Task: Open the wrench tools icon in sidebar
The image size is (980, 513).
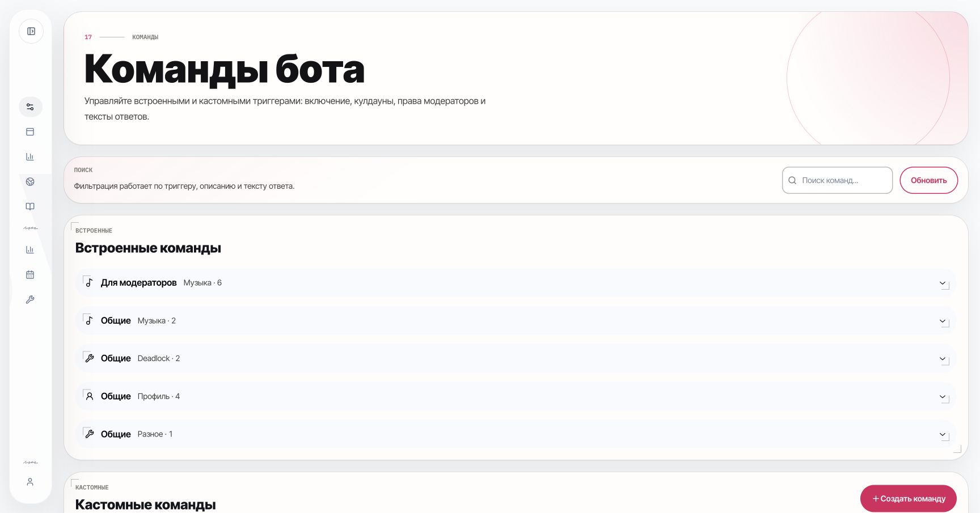Action: tap(31, 299)
